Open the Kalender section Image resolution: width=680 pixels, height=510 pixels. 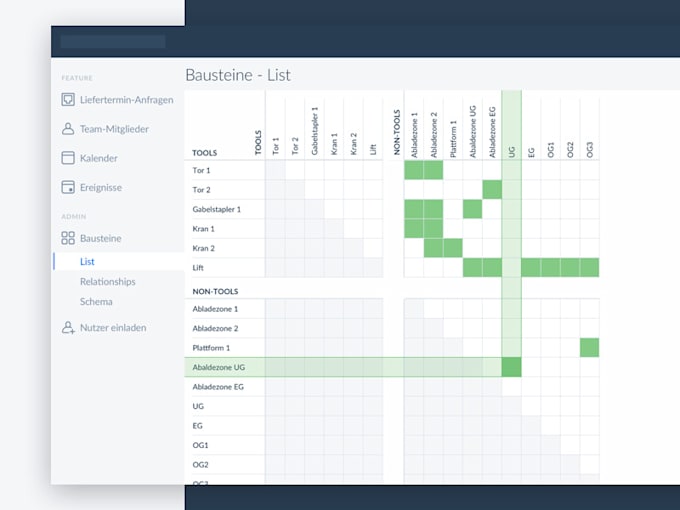click(x=98, y=158)
